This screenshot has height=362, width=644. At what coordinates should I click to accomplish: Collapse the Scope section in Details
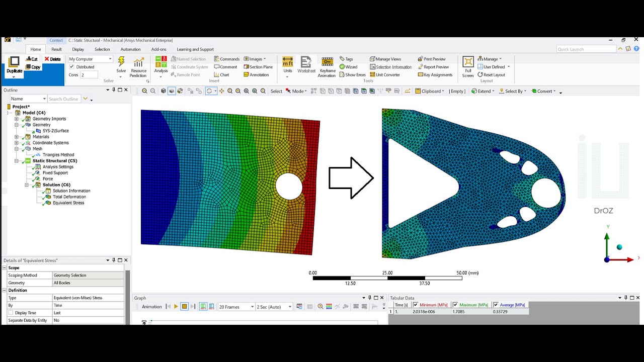click(x=4, y=268)
